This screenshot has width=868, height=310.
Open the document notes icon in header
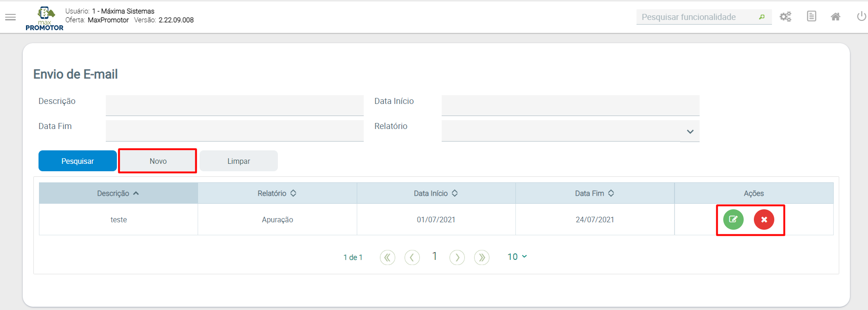pos(811,17)
